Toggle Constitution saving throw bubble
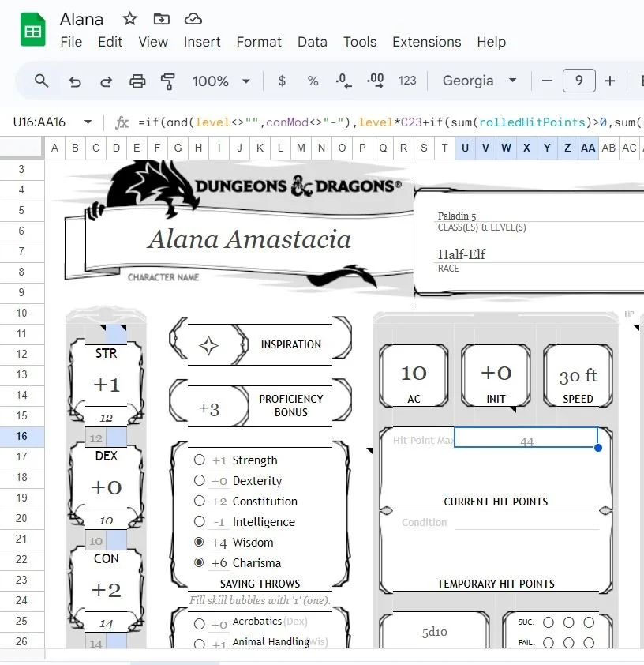644x665 pixels. point(199,501)
